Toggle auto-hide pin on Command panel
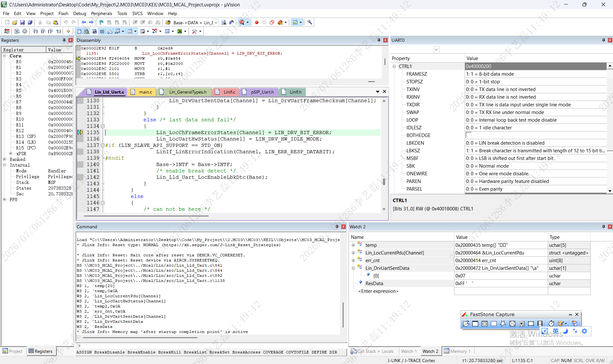This screenshot has height=364, width=613. 337,227
